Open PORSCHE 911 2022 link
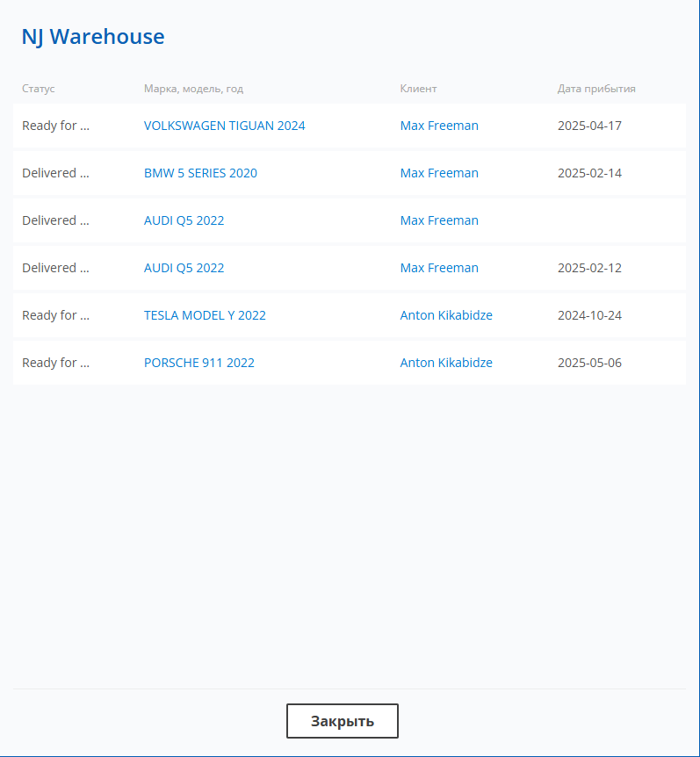Viewport: 700px width, 757px height. pos(198,363)
